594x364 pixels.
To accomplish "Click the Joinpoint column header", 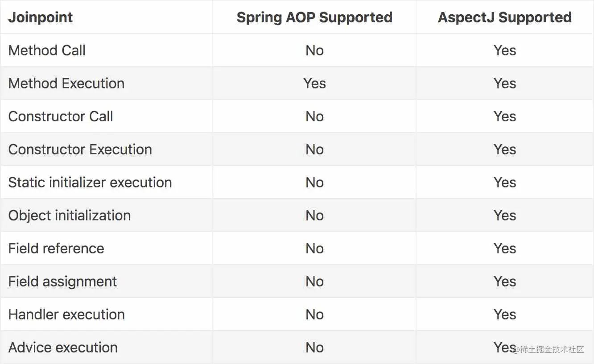I will pos(41,17).
